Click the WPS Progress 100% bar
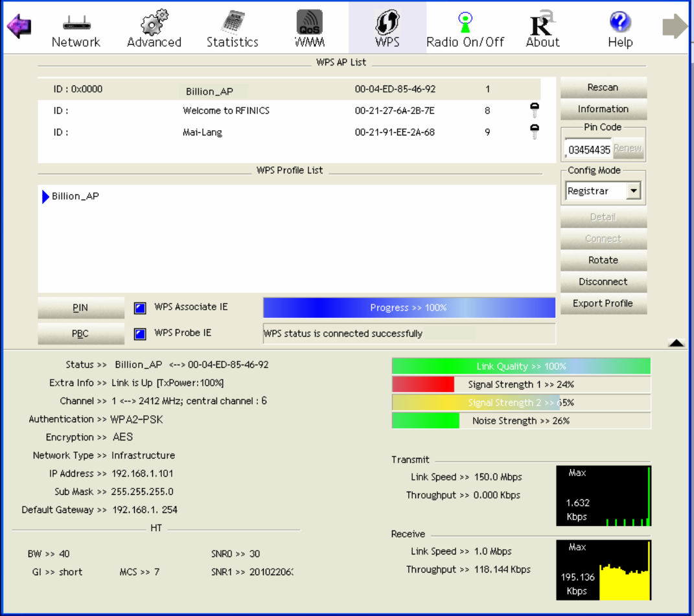The width and height of the screenshot is (694, 616). click(409, 308)
